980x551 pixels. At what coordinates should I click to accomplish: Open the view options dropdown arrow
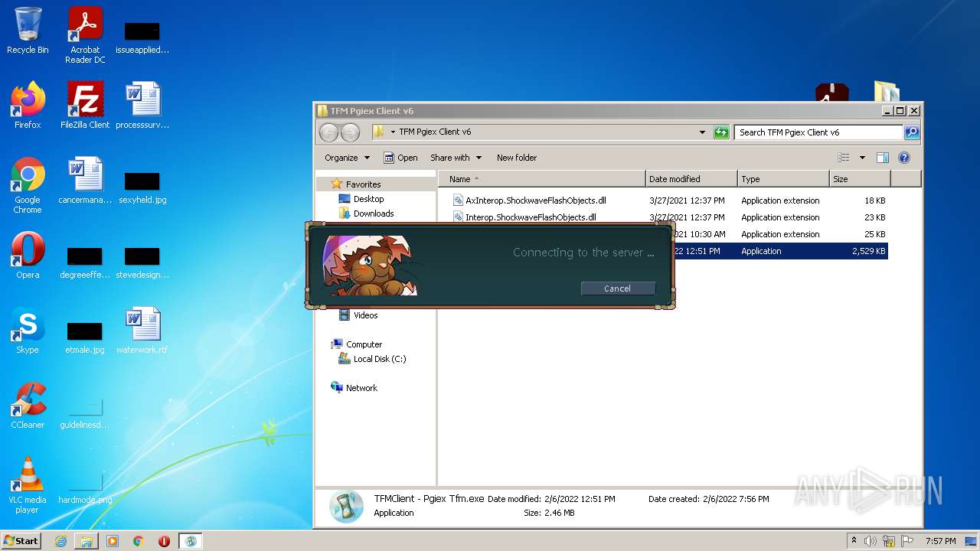pos(862,158)
